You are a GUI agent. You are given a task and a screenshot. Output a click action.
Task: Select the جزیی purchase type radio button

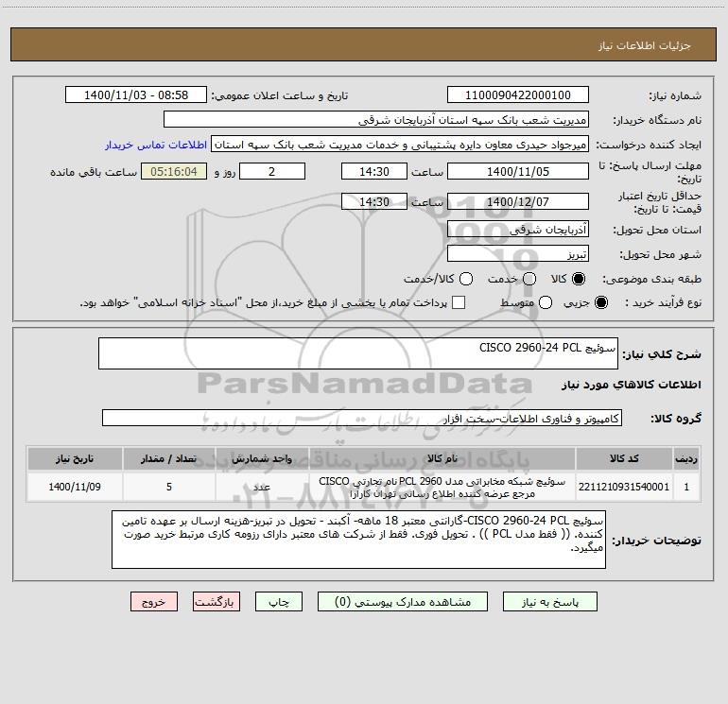(x=600, y=302)
